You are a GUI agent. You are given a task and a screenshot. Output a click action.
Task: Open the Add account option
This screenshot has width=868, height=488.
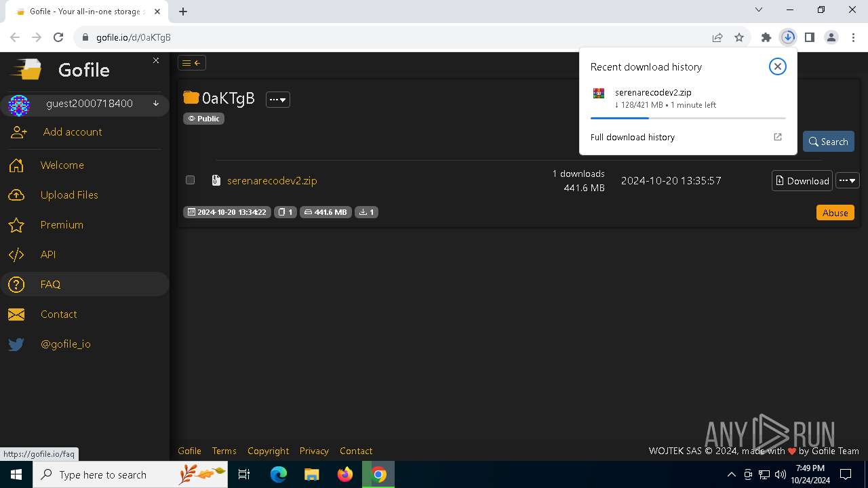pyautogui.click(x=73, y=132)
